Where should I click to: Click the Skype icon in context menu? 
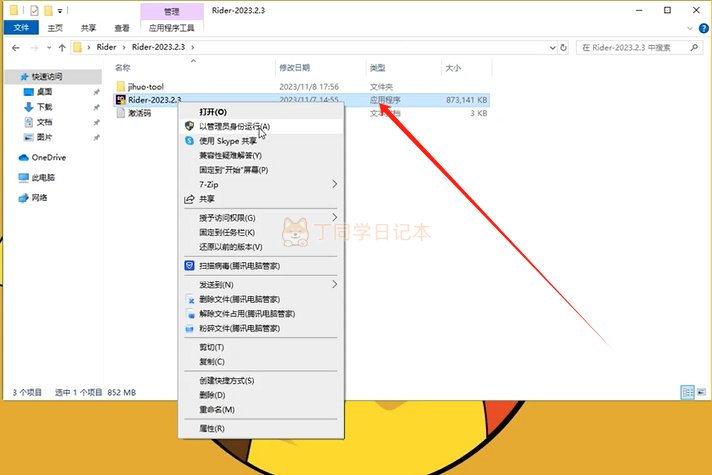[x=189, y=141]
